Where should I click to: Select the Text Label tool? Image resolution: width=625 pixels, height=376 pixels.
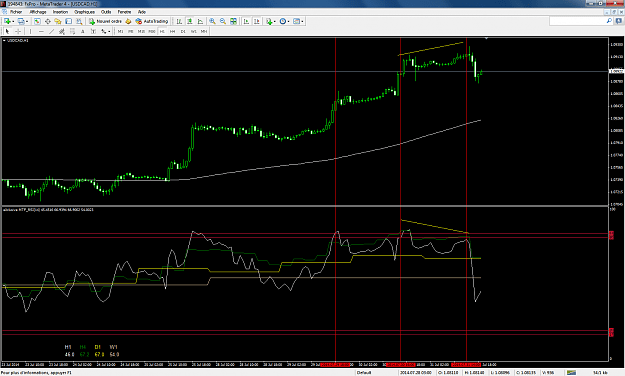pyautogui.click(x=93, y=31)
